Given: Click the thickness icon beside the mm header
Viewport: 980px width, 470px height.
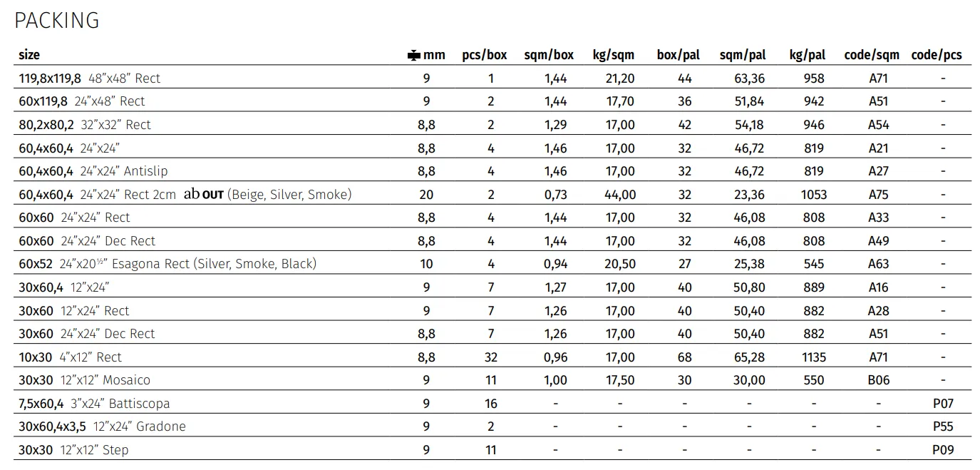Looking at the screenshot, I should click(x=413, y=55).
